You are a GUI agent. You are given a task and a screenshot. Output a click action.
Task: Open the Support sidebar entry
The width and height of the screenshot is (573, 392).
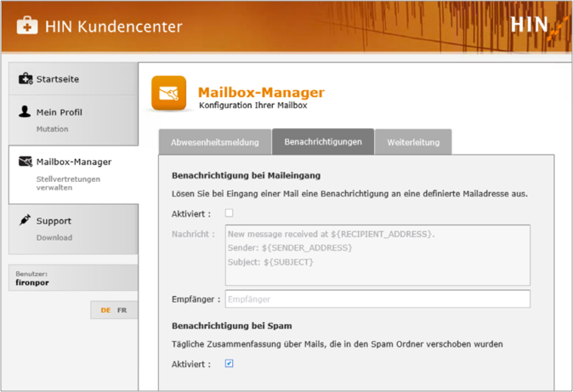(x=54, y=221)
